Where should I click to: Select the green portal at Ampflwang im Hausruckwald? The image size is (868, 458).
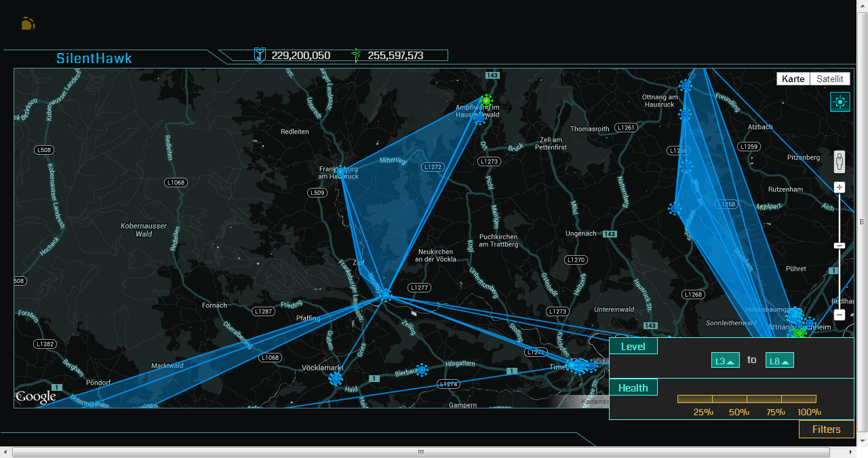click(486, 100)
